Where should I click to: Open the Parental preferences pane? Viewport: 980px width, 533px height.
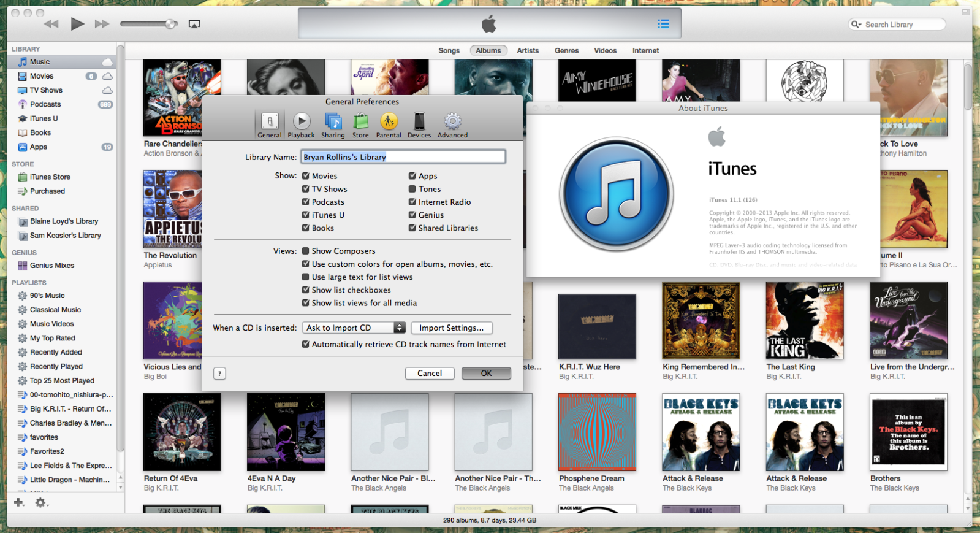(x=389, y=125)
